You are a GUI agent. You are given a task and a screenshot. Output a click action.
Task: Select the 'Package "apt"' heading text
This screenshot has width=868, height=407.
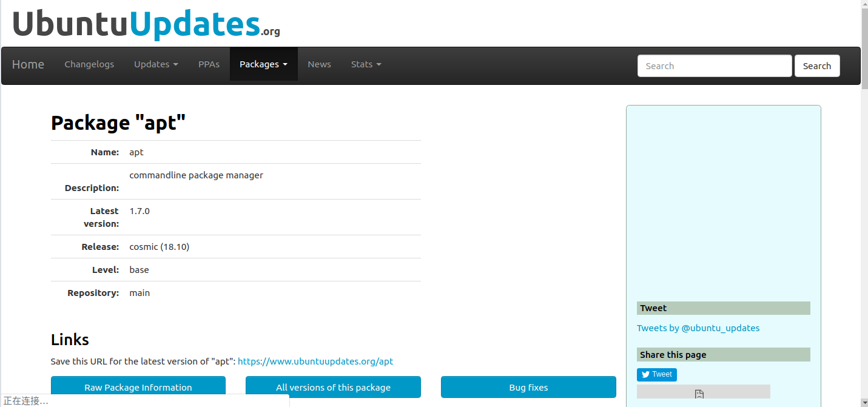[118, 123]
